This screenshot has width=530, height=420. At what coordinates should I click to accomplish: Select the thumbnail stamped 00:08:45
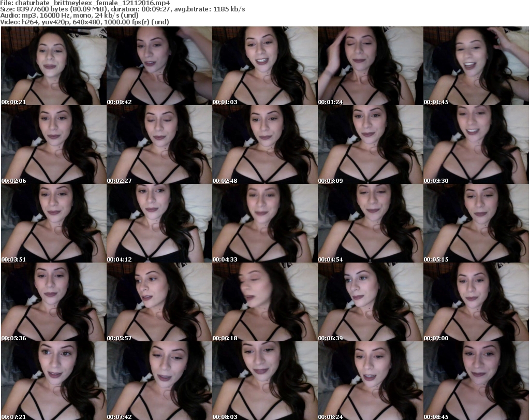pyautogui.click(x=476, y=381)
